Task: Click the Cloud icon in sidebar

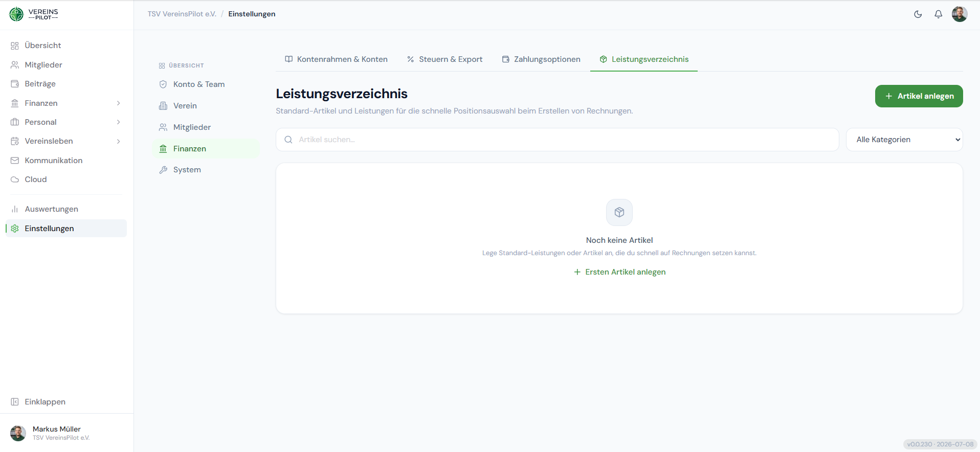Action: coord(15,179)
